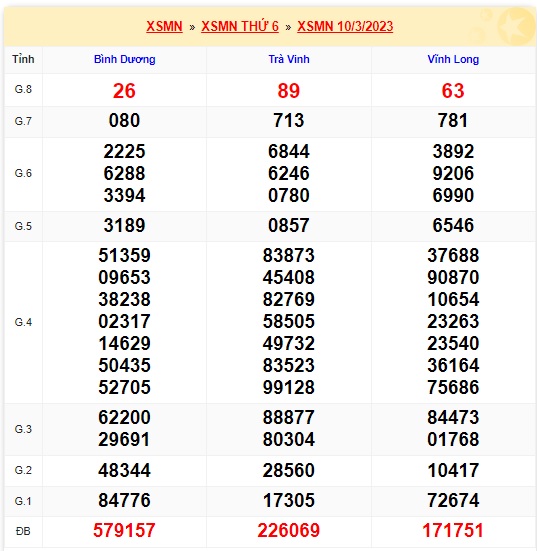Screen dimensions: 537x551
Task: Open the Trà Vinh province link
Action: 289,59
